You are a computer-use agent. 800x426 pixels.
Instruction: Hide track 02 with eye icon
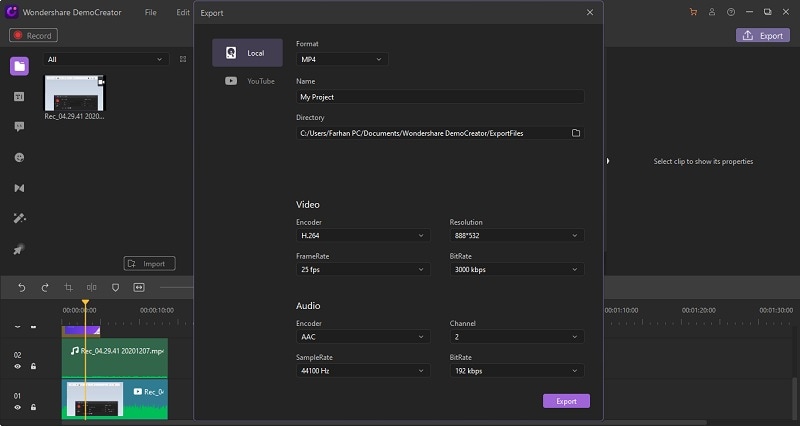[x=18, y=367]
